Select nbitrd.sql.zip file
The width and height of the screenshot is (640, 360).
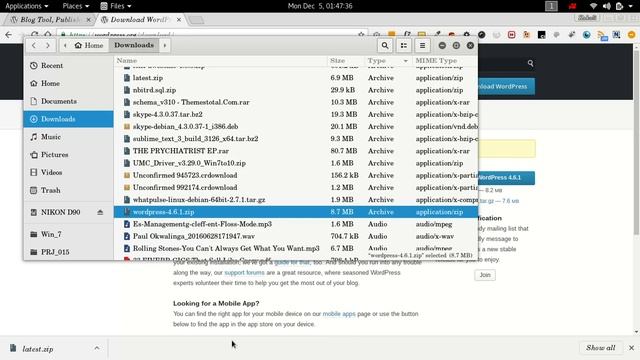pyautogui.click(x=296, y=90)
